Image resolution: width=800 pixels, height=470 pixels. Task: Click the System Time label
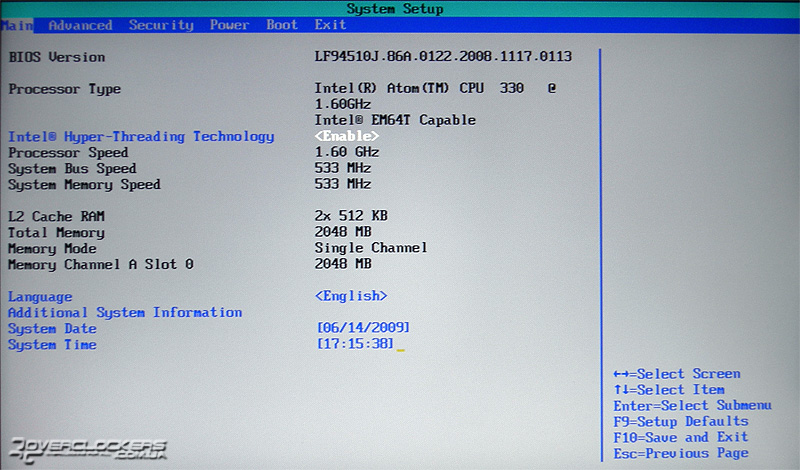(52, 345)
